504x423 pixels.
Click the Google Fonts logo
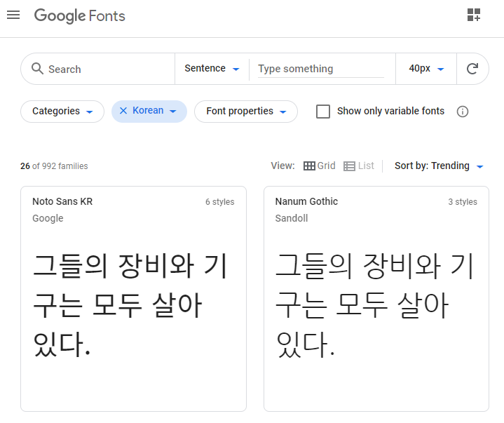pyautogui.click(x=80, y=15)
